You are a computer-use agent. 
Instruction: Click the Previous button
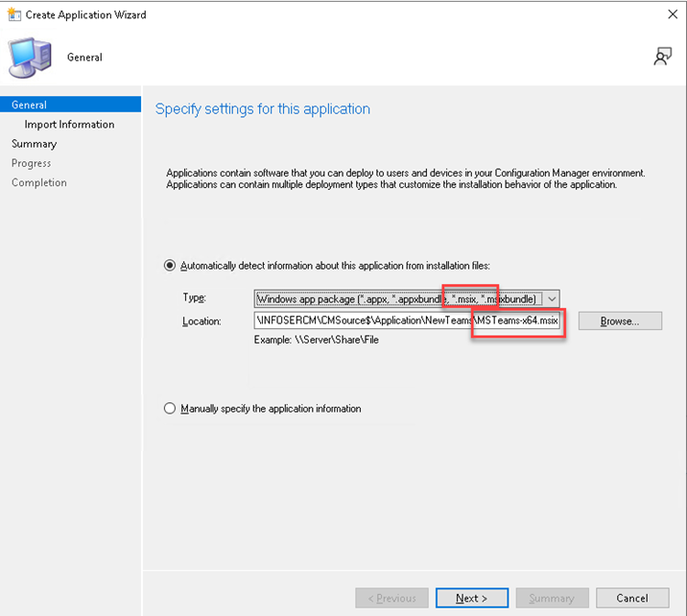(391, 598)
